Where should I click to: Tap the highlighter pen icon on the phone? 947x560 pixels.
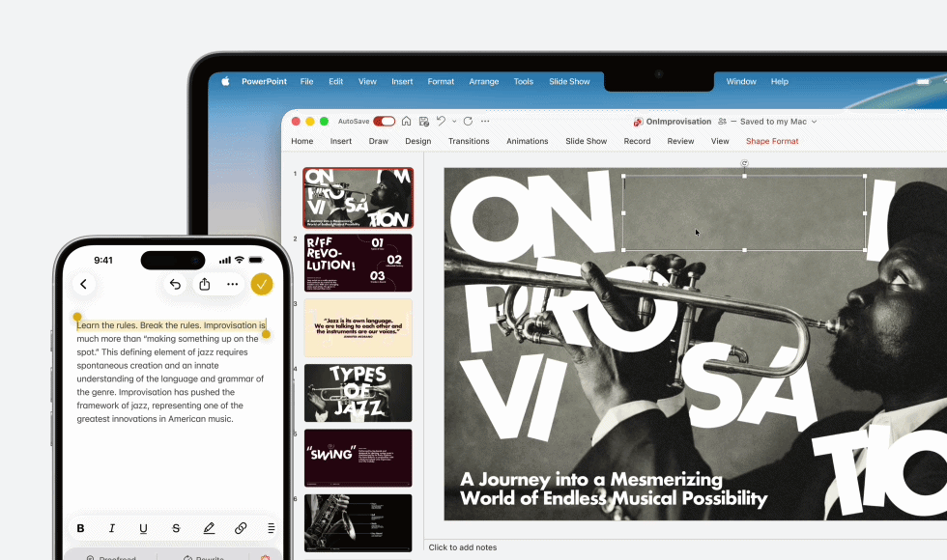coord(209,529)
